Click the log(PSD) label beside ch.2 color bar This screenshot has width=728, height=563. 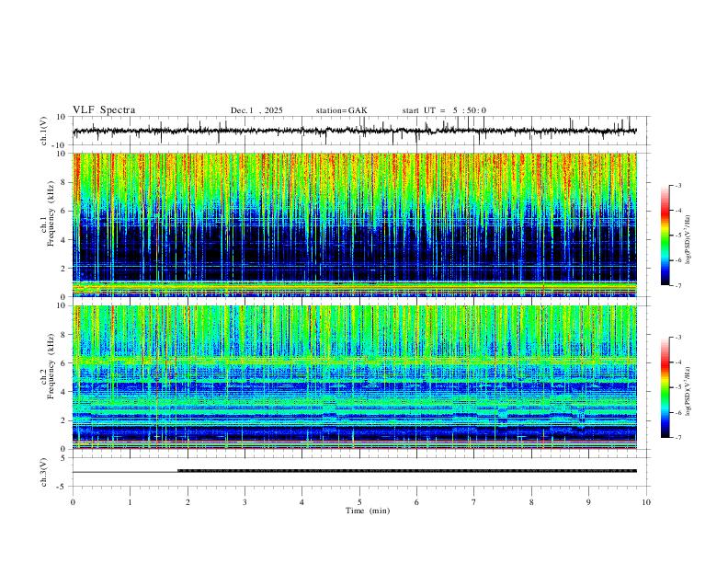688,391
